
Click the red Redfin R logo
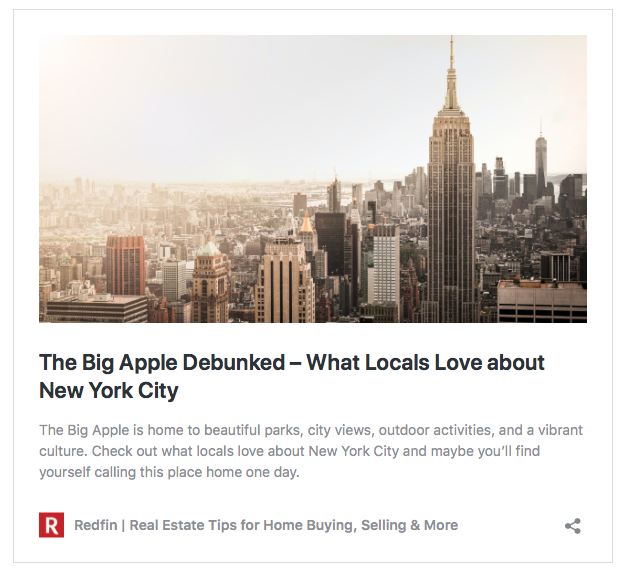51,525
